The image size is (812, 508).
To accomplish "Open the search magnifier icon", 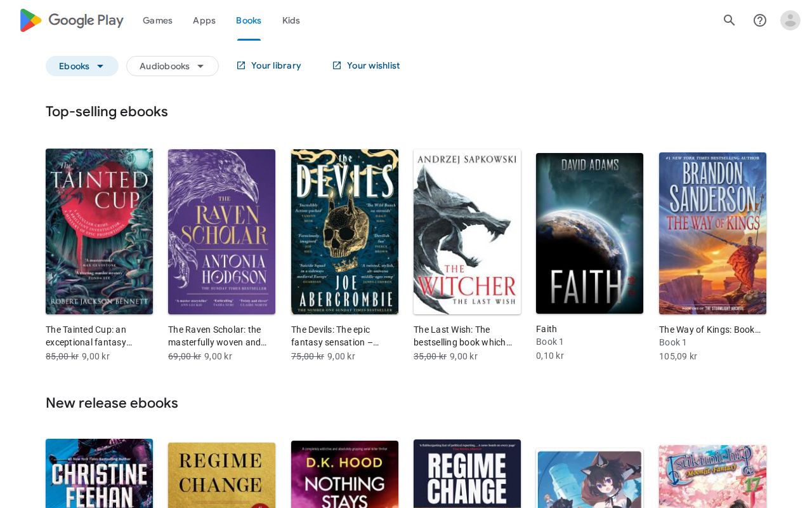I will pyautogui.click(x=730, y=20).
